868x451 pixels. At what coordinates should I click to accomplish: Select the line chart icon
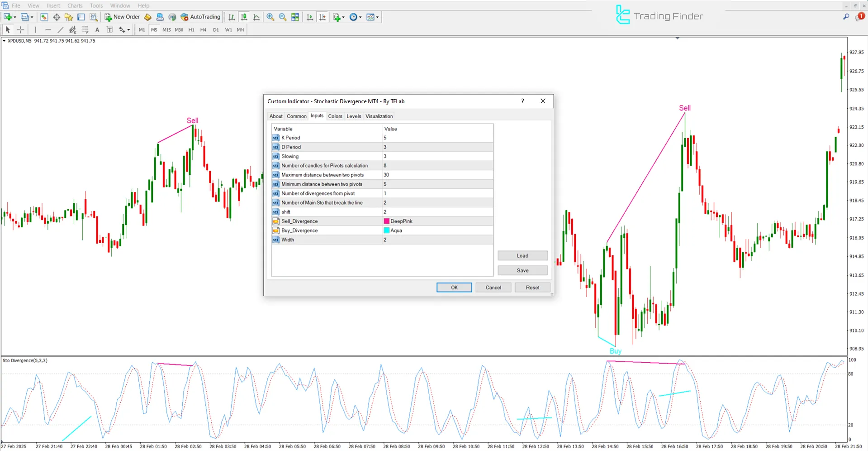256,17
